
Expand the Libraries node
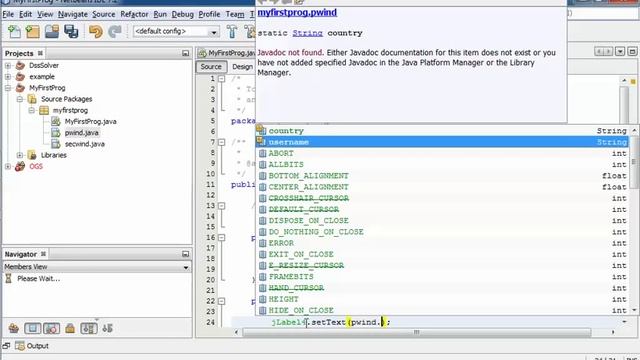pyautogui.click(x=20, y=155)
